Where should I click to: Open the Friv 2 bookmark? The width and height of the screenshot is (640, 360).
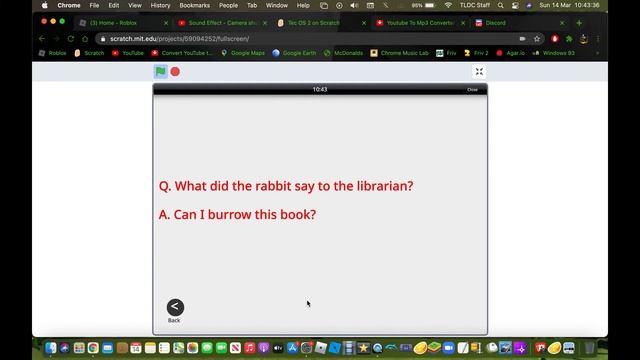476,53
